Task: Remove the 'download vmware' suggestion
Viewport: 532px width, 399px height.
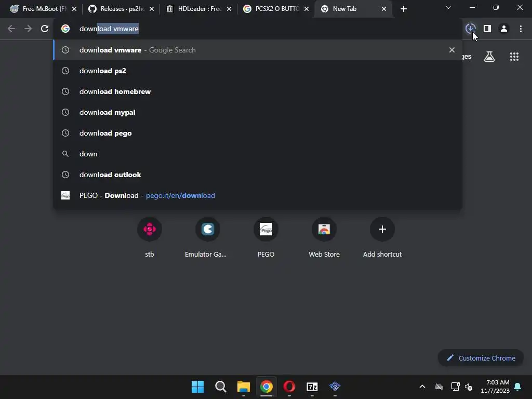Action: (451, 50)
